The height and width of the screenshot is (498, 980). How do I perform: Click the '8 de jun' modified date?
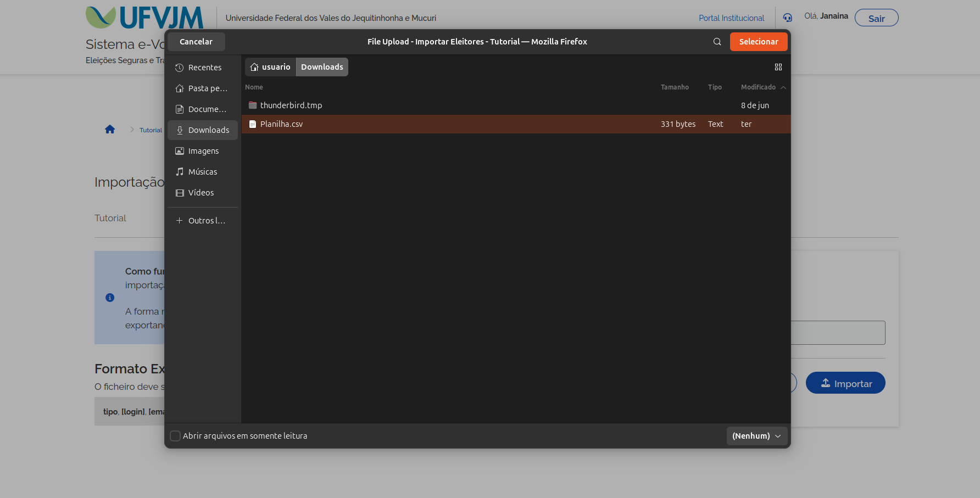point(755,105)
